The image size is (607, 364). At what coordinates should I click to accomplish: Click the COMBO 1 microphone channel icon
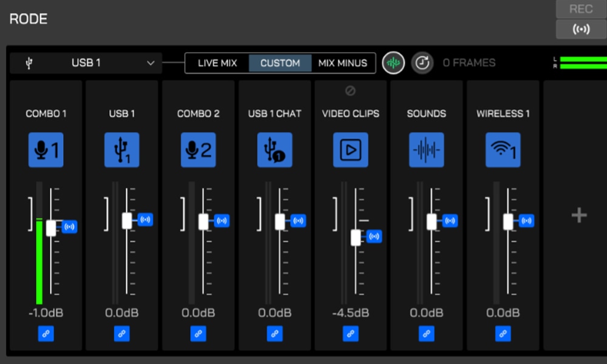(46, 150)
